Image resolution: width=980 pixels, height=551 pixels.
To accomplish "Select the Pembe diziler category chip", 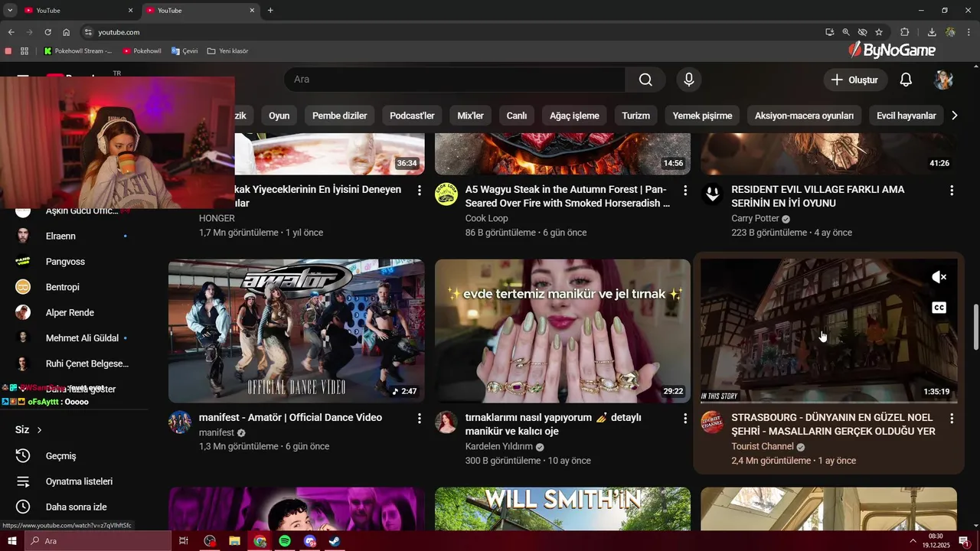I will click(340, 116).
